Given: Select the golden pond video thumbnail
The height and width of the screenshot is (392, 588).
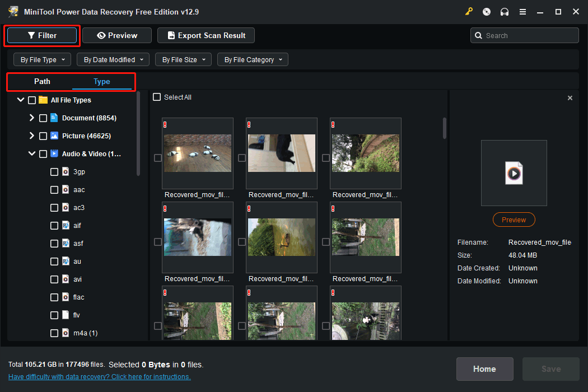Looking at the screenshot, I should pyautogui.click(x=282, y=237).
